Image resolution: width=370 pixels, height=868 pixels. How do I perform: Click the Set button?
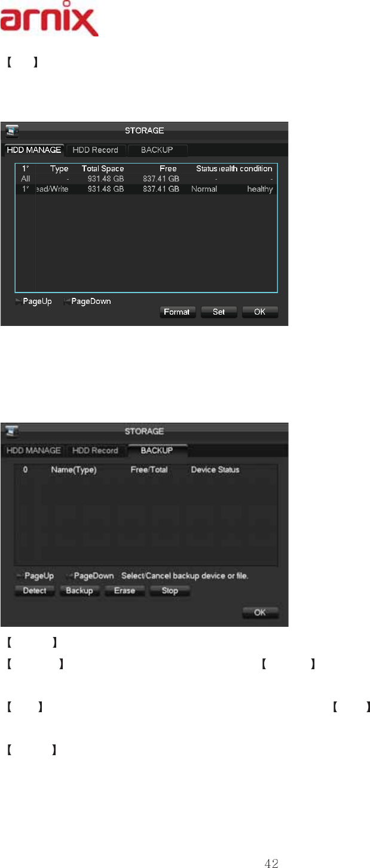pyautogui.click(x=219, y=312)
